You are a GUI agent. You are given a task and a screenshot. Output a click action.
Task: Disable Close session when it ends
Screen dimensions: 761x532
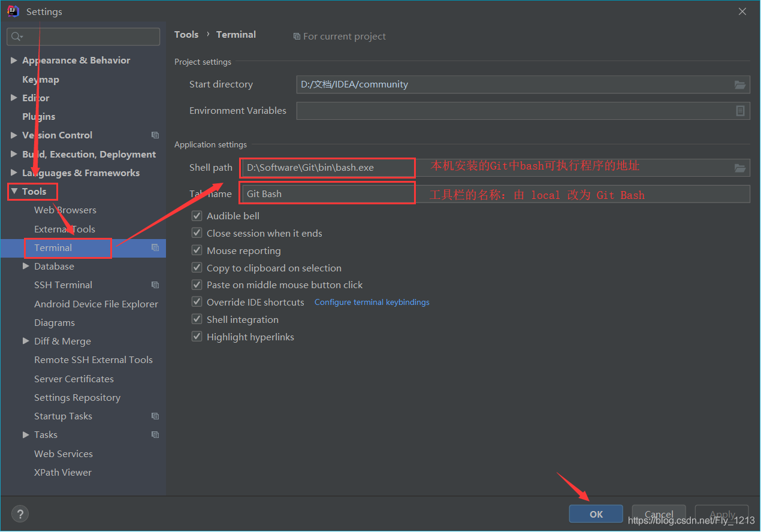point(197,233)
